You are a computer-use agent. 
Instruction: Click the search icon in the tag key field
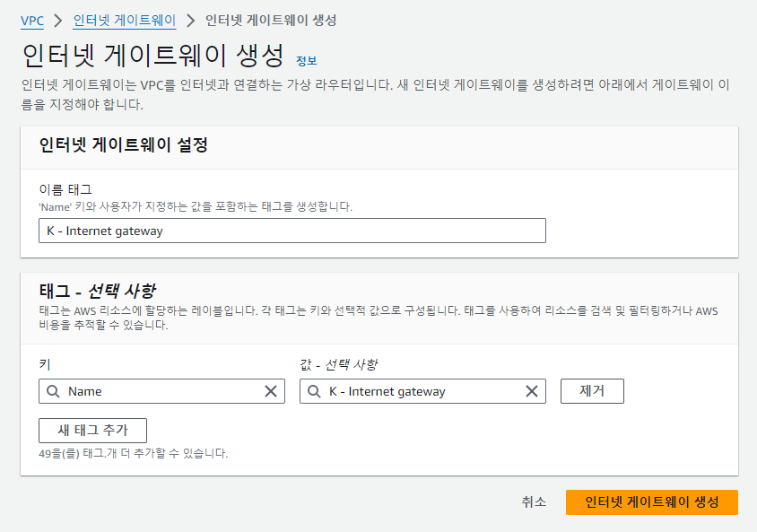[x=51, y=391]
